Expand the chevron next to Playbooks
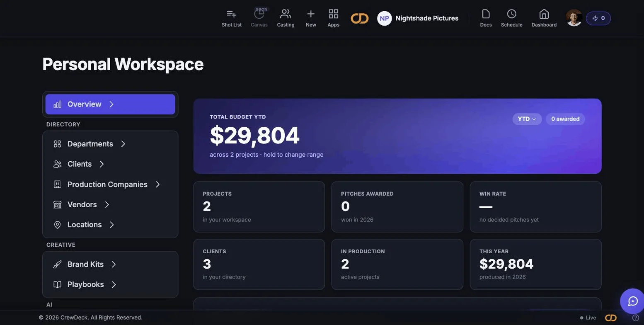644x325 pixels. [114, 284]
